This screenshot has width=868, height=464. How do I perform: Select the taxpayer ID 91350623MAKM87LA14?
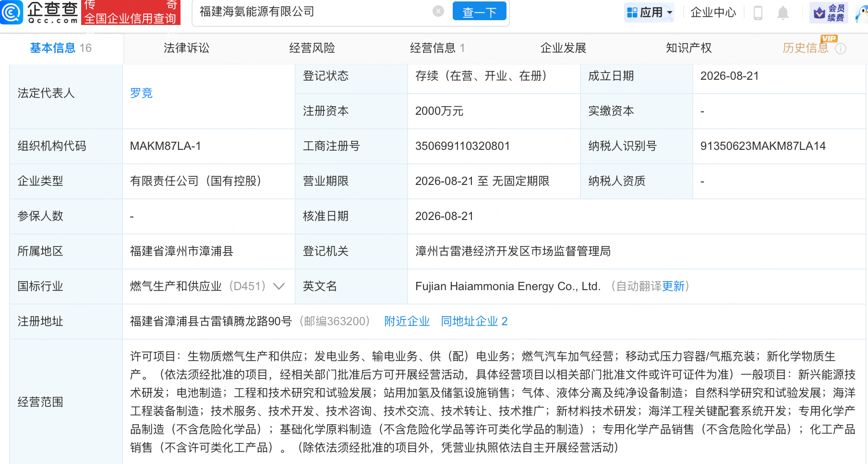[763, 146]
